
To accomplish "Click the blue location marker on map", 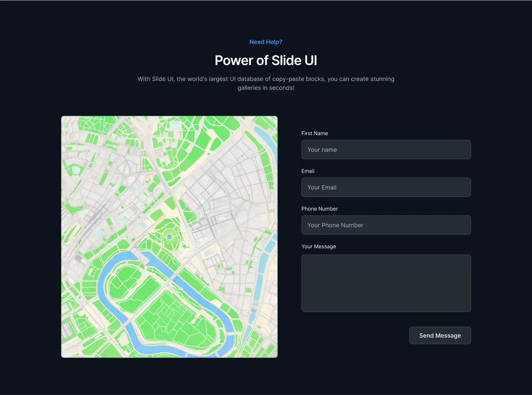I will coord(169,237).
